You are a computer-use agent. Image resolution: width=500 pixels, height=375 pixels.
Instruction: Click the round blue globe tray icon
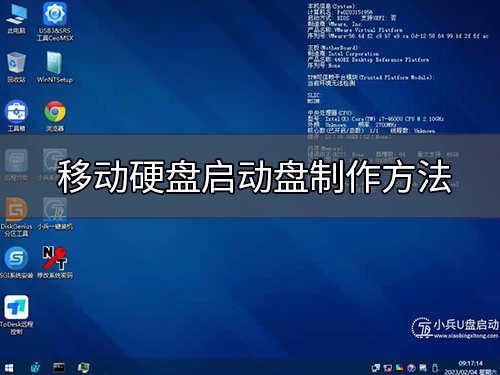[411, 368]
